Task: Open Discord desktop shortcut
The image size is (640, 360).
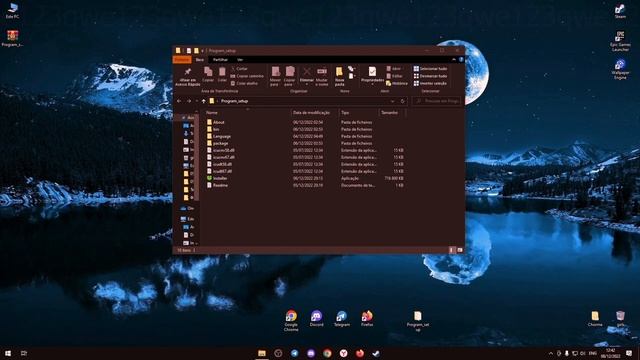Action: 316,318
